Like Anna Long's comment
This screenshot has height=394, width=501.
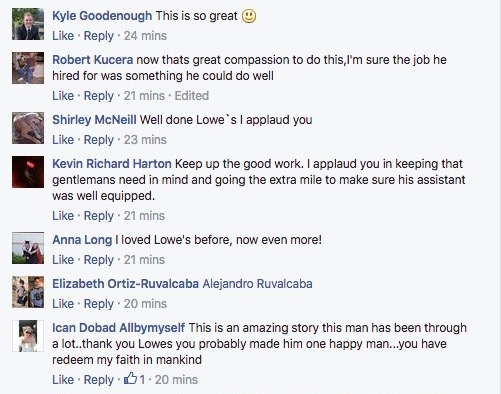63,260
